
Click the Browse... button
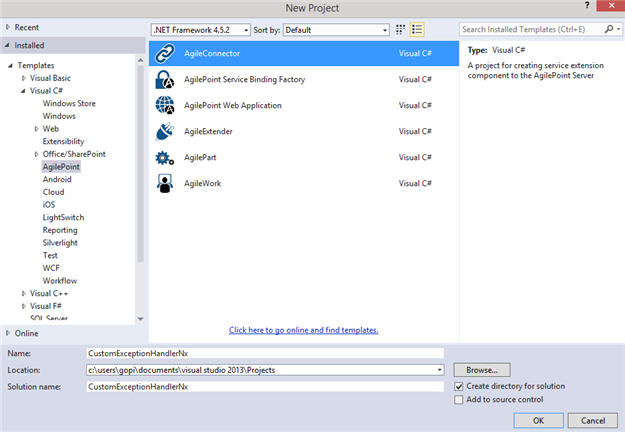coord(482,370)
